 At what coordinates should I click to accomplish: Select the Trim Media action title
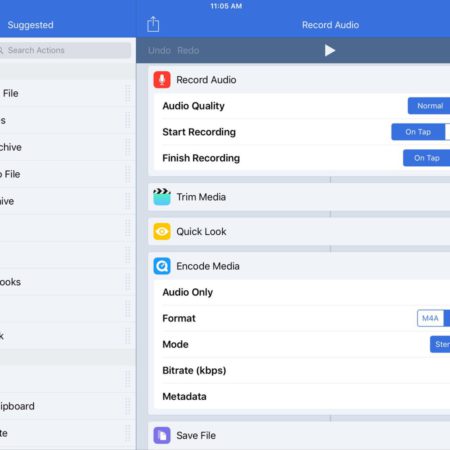(201, 197)
